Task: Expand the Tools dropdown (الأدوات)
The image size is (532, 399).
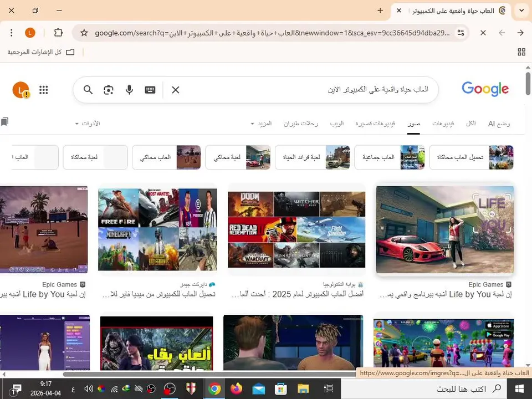Action: (x=88, y=124)
